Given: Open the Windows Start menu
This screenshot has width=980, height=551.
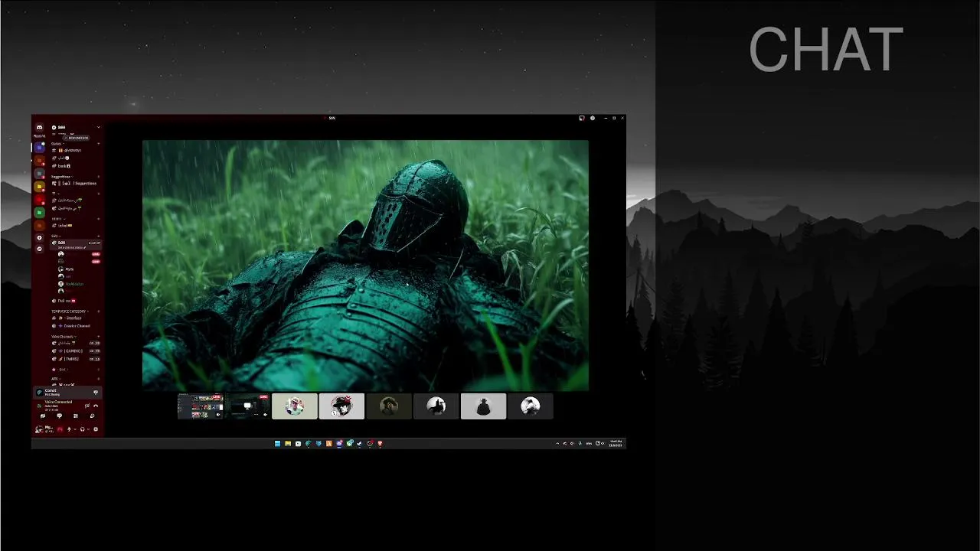Looking at the screenshot, I should coord(278,443).
